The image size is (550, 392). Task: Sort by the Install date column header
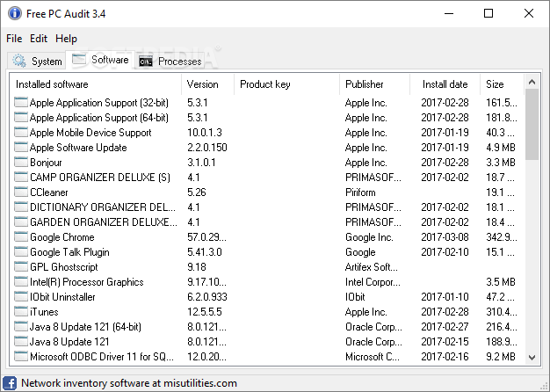coord(445,84)
